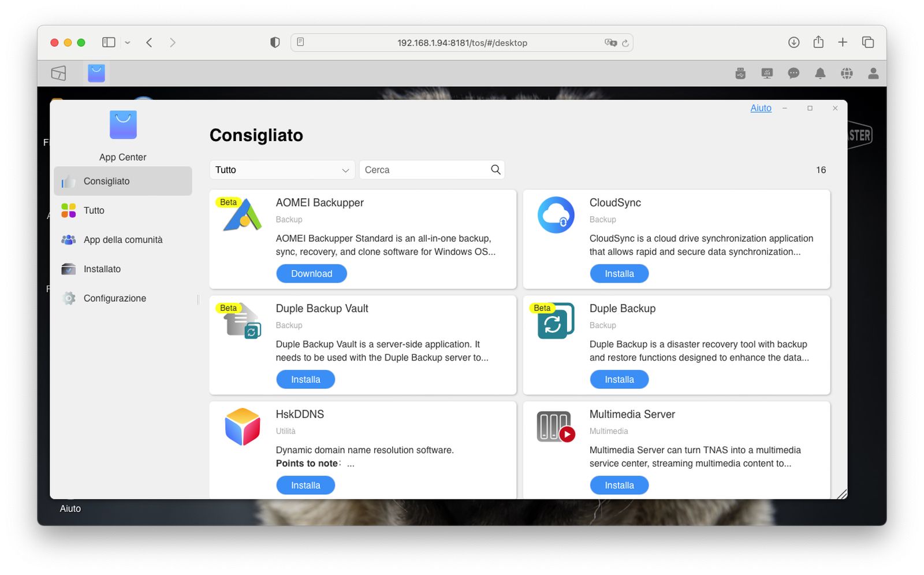Click the teal Duple Backup sync icon
The width and height of the screenshot is (924, 575).
pos(556,321)
